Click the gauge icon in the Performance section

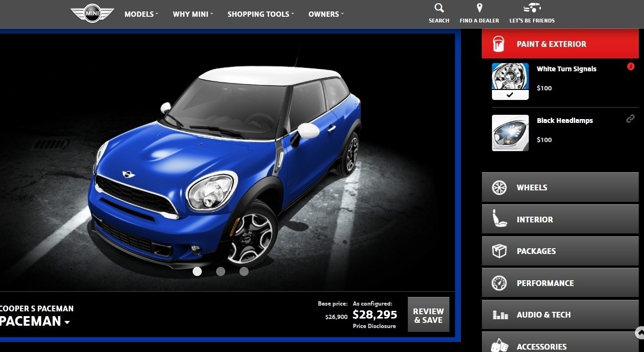coord(499,283)
